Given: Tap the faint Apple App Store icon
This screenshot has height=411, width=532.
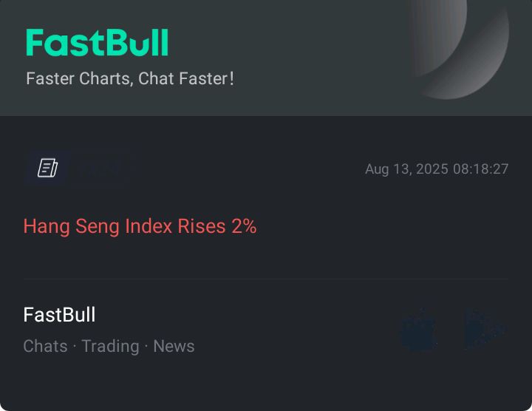Looking at the screenshot, I should pos(418,330).
